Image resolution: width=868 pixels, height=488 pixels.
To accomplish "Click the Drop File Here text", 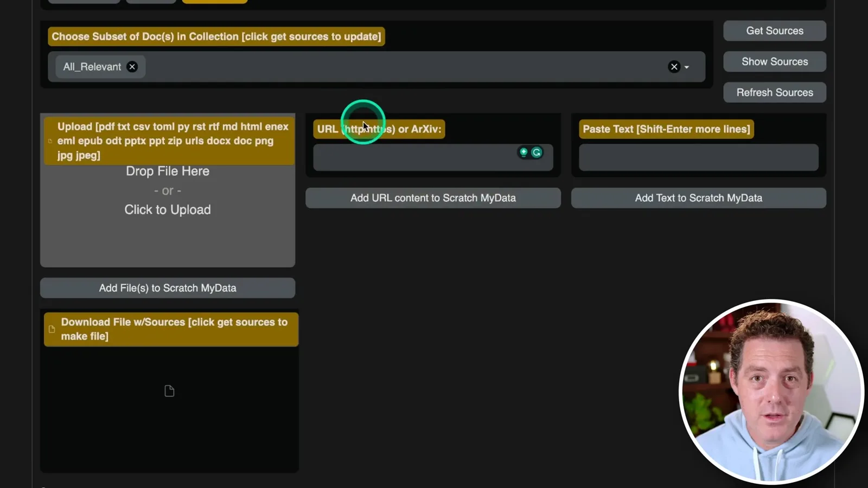I will [168, 171].
